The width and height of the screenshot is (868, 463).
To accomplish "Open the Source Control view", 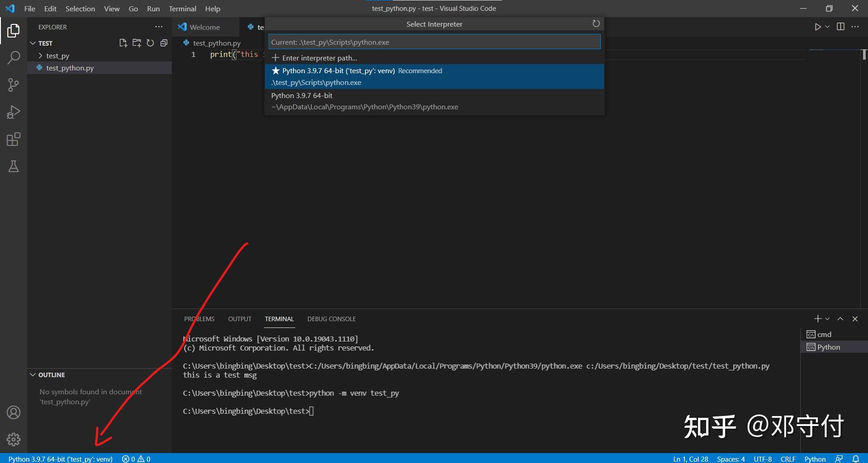I will (14, 85).
